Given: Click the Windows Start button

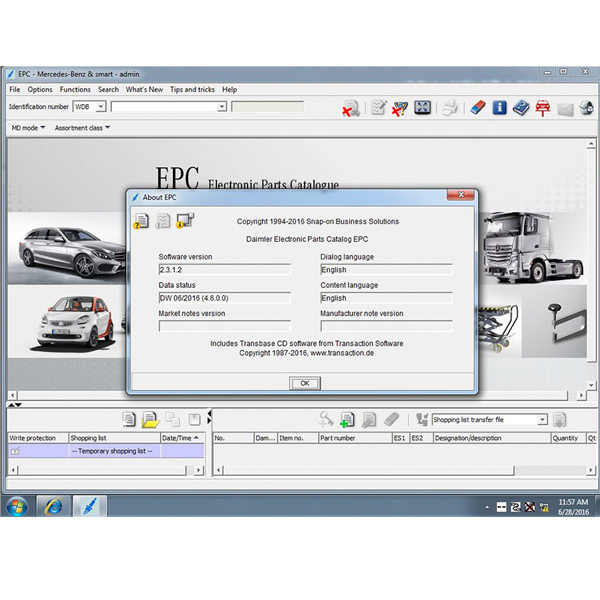Looking at the screenshot, I should (17, 507).
